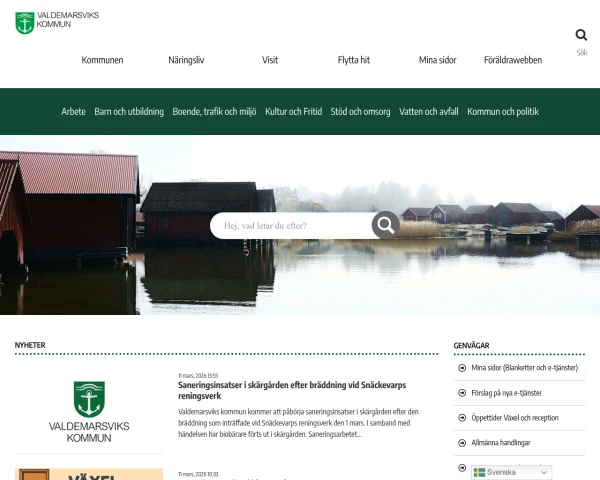Image resolution: width=600 pixels, height=480 pixels.
Task: Click arrow icon beside Allmänna handlingar
Action: (462, 443)
